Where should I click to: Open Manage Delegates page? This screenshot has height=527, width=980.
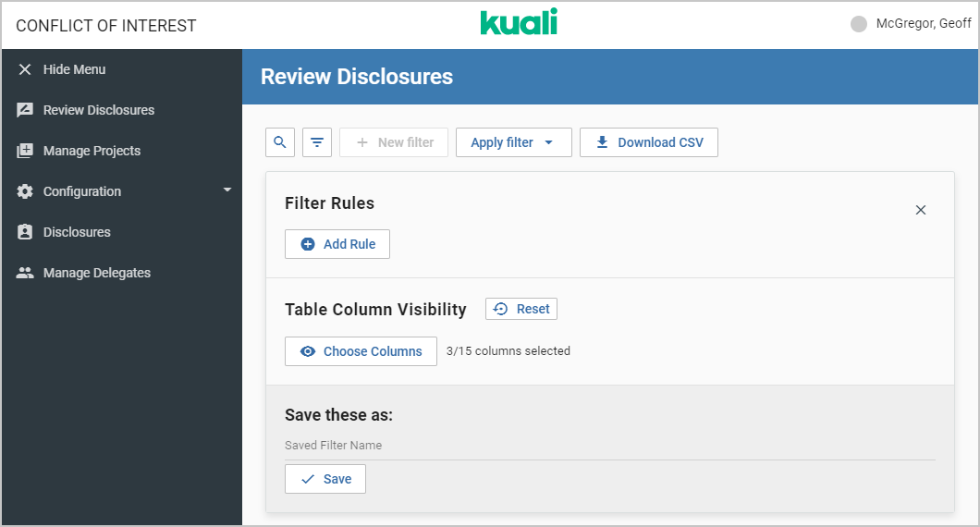(x=96, y=273)
